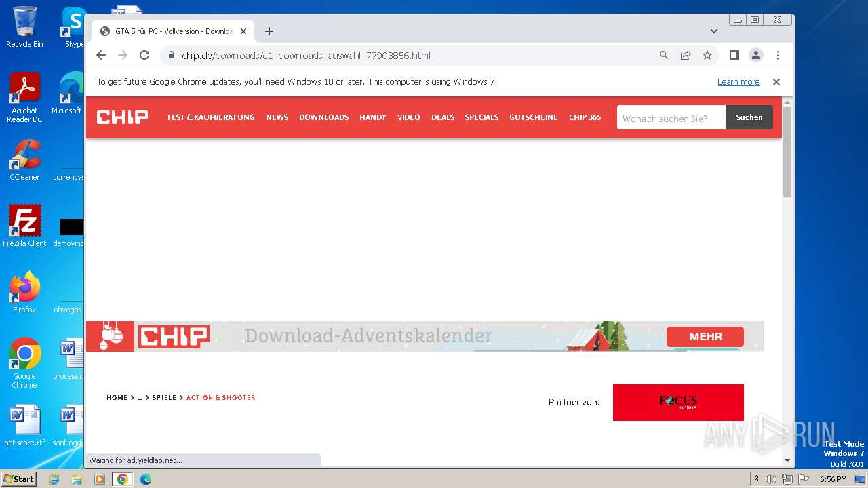Click the volume speaker tray icon
Screen dimensions: 868x488
click(771, 479)
